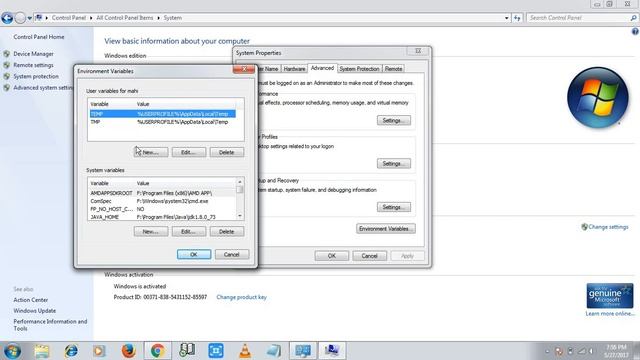Click Delete under System variables
640x360 pixels.
point(227,231)
